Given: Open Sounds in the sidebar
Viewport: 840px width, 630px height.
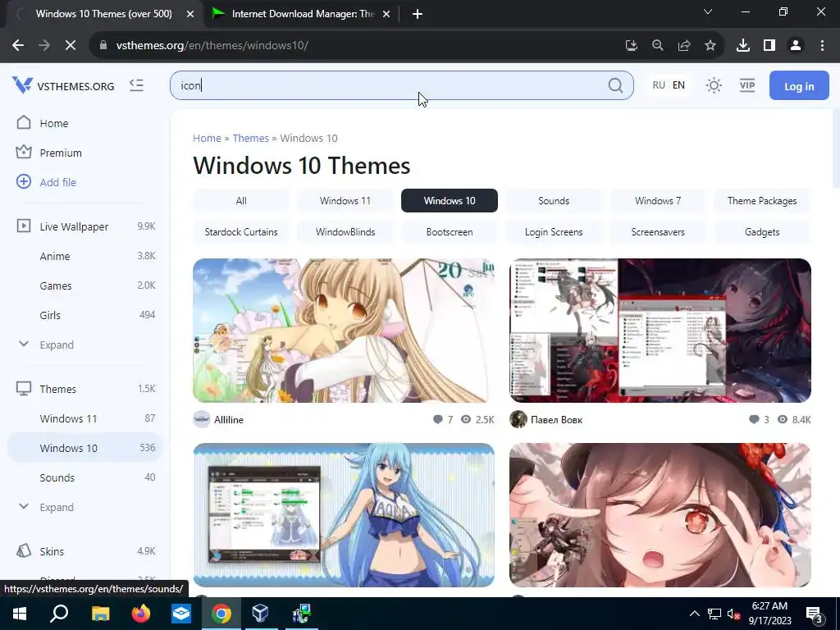Looking at the screenshot, I should (57, 477).
